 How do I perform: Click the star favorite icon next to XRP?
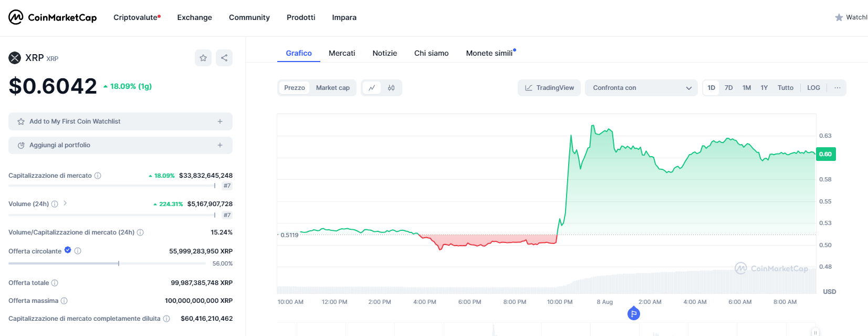(203, 58)
